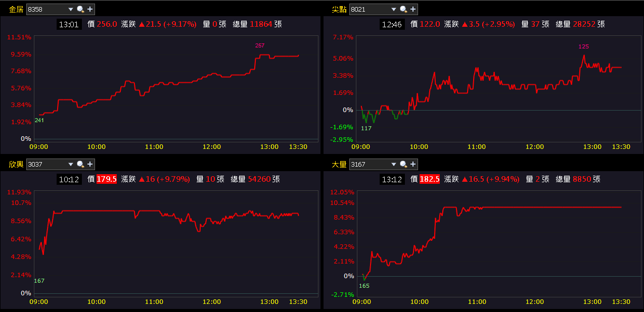644x312 pixels.
Task: Click the change ▲21.5 (+9.17%) value
Action: coord(167,24)
